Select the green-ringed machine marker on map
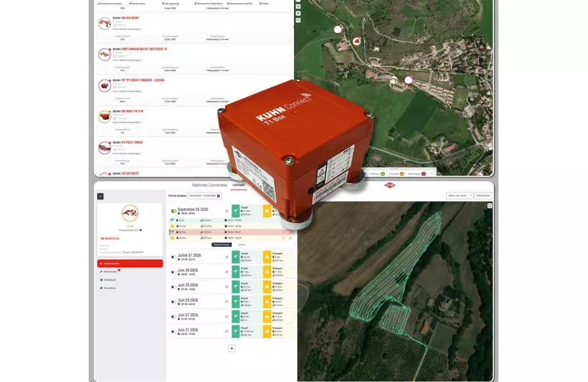 [x=393, y=79]
